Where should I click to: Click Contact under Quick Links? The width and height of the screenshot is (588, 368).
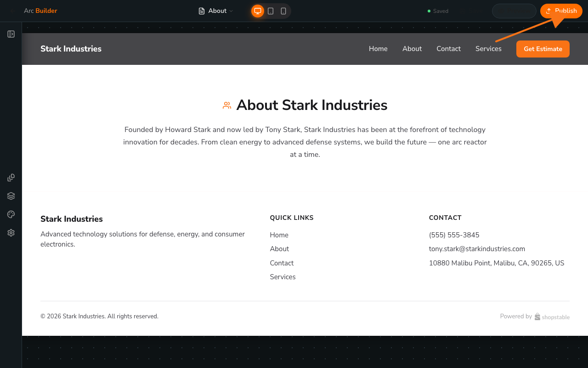[x=282, y=263]
